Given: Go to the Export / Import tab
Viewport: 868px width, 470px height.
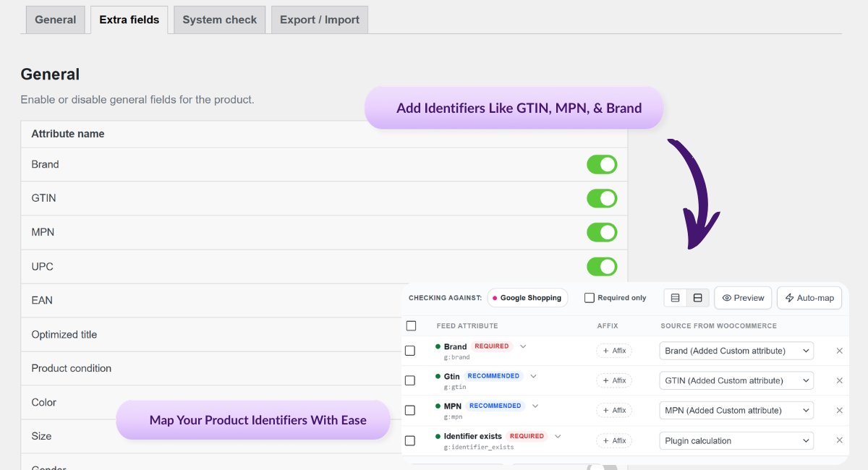Looking at the screenshot, I should [320, 20].
